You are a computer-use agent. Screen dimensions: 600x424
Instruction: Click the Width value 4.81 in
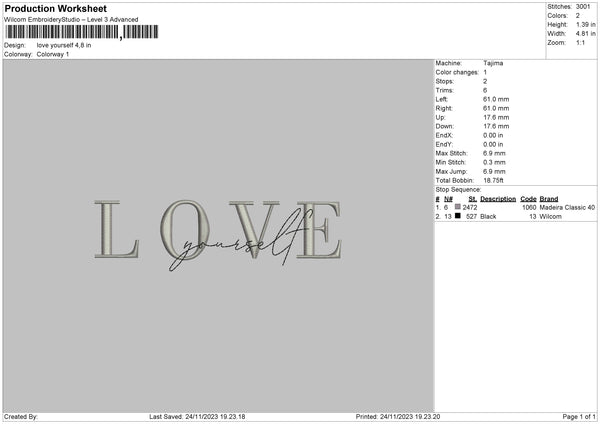pyautogui.click(x=586, y=34)
